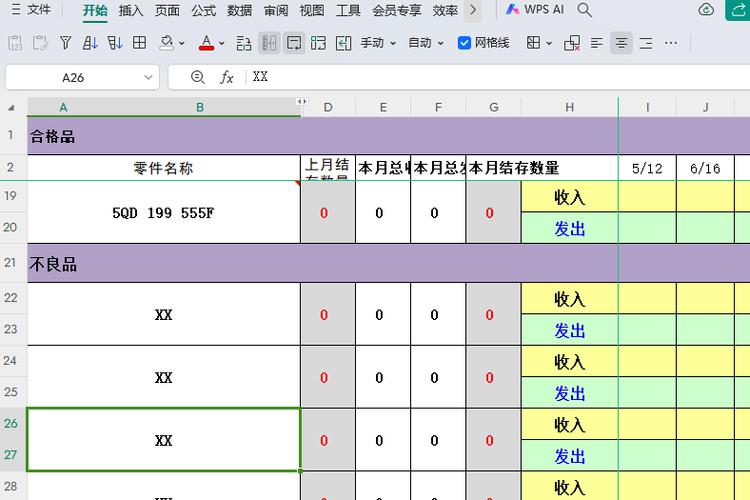Click the filter funnel icon

tap(66, 43)
